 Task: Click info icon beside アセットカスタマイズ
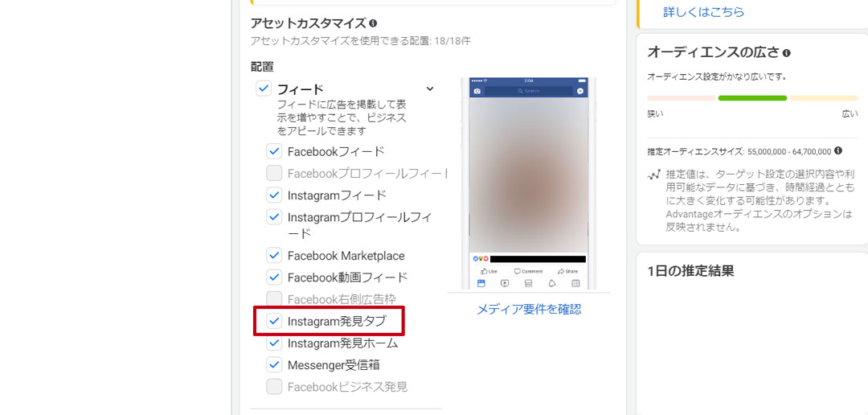tap(373, 24)
